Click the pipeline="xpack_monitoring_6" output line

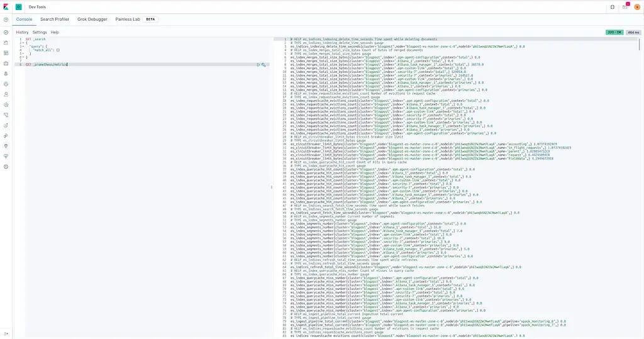point(428,321)
